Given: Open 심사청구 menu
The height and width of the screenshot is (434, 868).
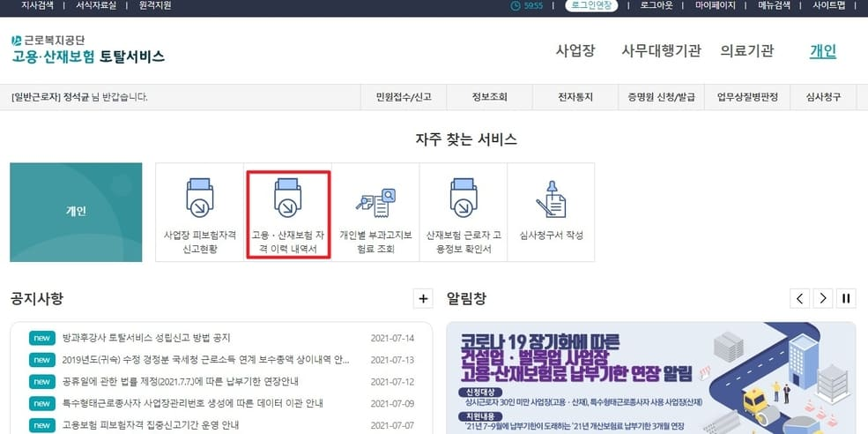Looking at the screenshot, I should click(823, 97).
